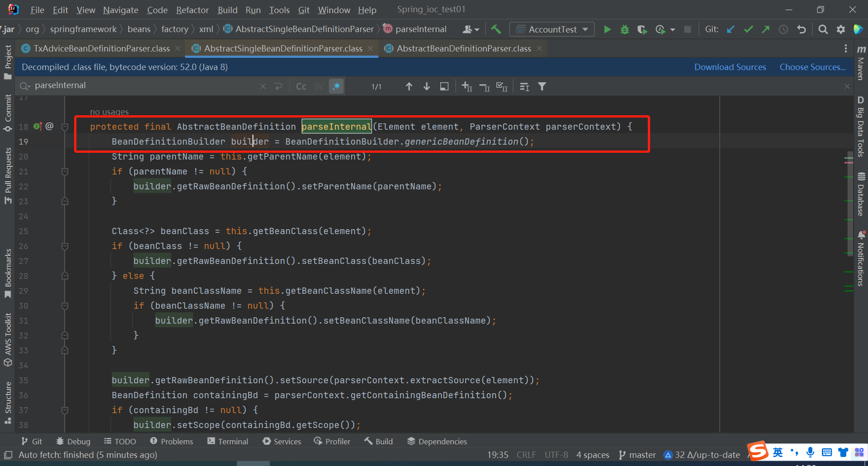Toggle match case in the search bar
The image size is (868, 466).
pyautogui.click(x=301, y=86)
